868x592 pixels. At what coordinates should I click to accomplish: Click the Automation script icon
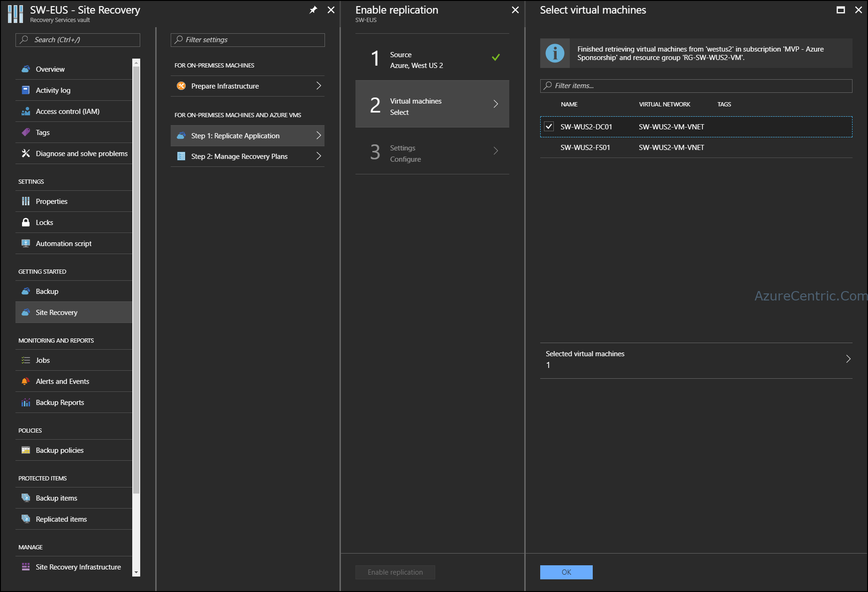(x=26, y=243)
